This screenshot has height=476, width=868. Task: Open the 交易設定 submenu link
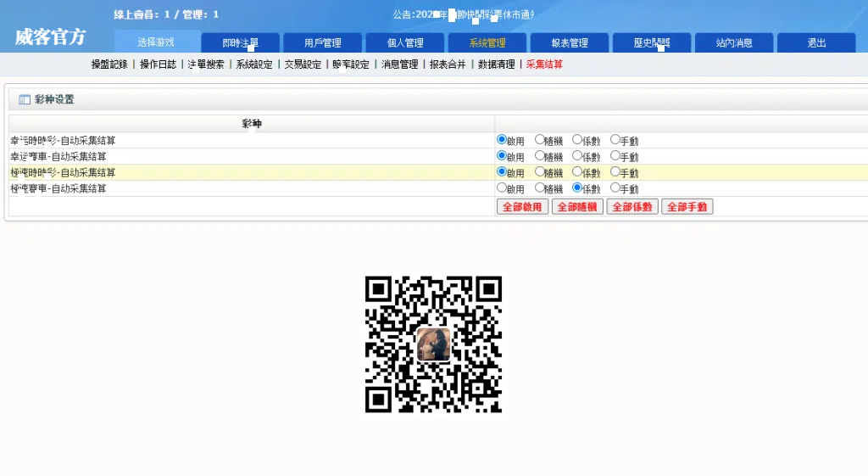(303, 64)
